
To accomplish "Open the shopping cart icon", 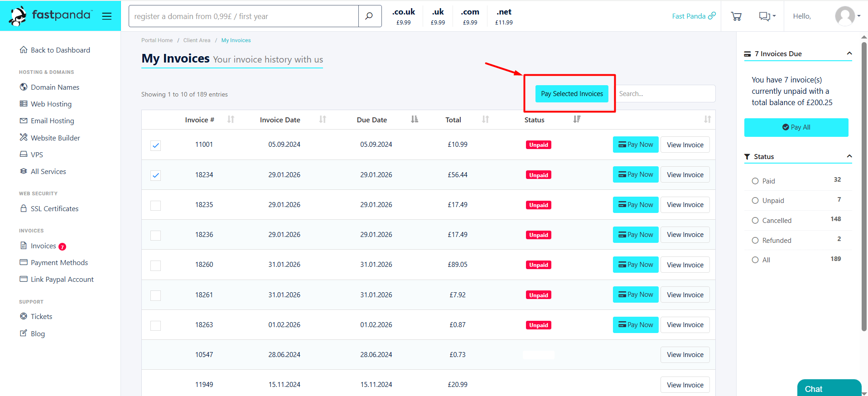I will point(736,16).
